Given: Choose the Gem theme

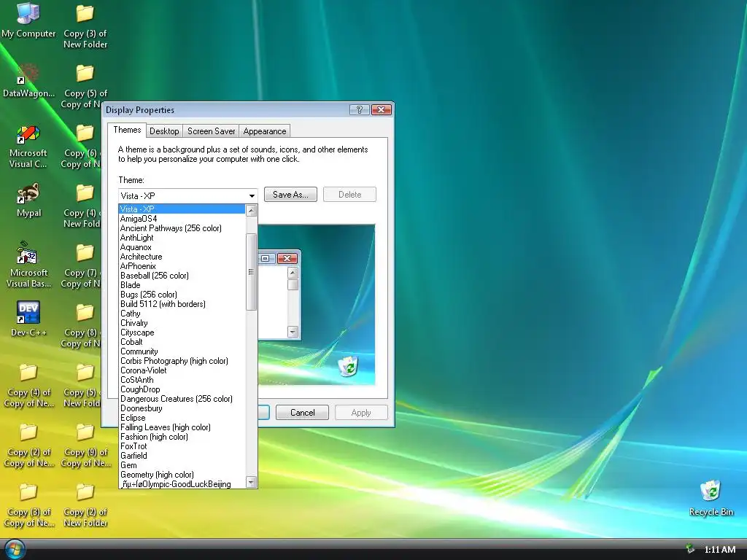Looking at the screenshot, I should (x=182, y=465).
